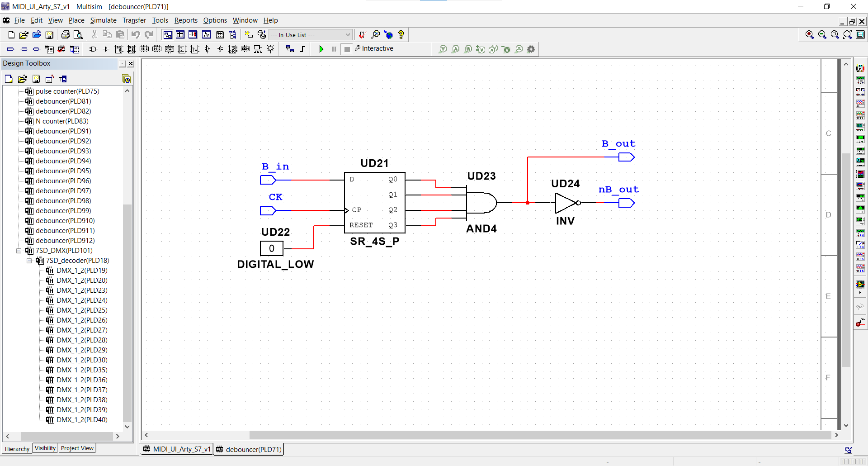
Task: Select debouncer(PLD96) in the design tree
Action: pos(63,181)
